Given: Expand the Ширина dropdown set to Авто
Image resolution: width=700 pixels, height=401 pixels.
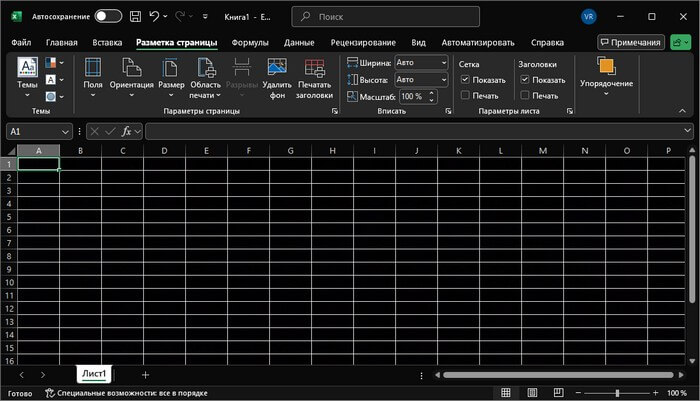Looking at the screenshot, I should pyautogui.click(x=442, y=62).
